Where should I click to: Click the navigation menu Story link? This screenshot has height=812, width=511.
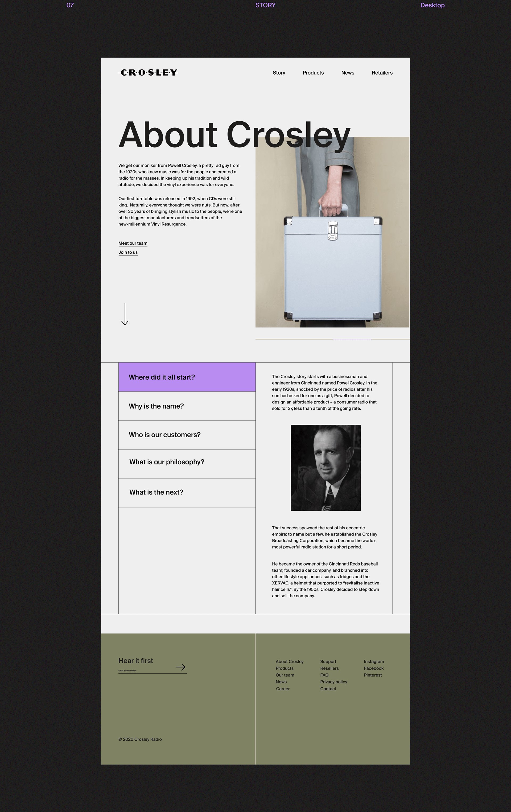[x=278, y=72]
